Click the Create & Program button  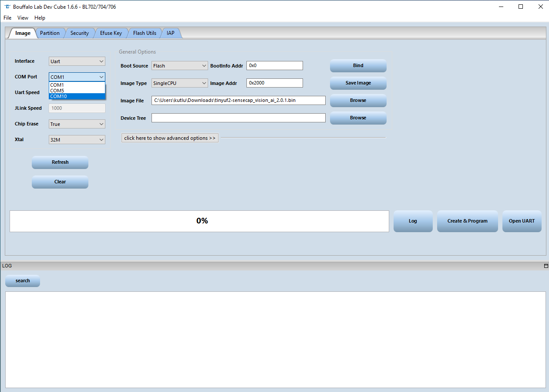point(468,221)
